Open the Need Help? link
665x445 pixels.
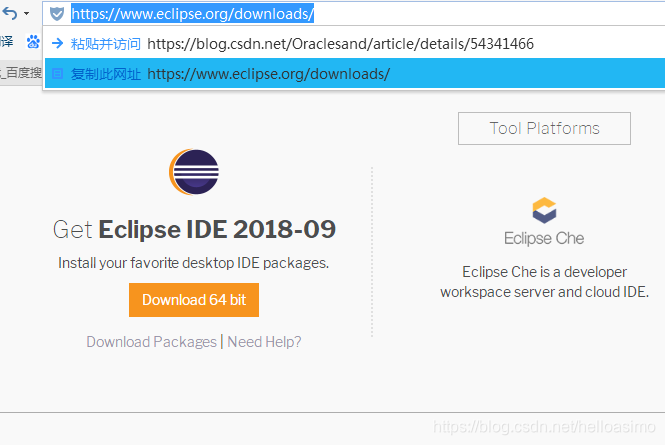pyautogui.click(x=264, y=342)
